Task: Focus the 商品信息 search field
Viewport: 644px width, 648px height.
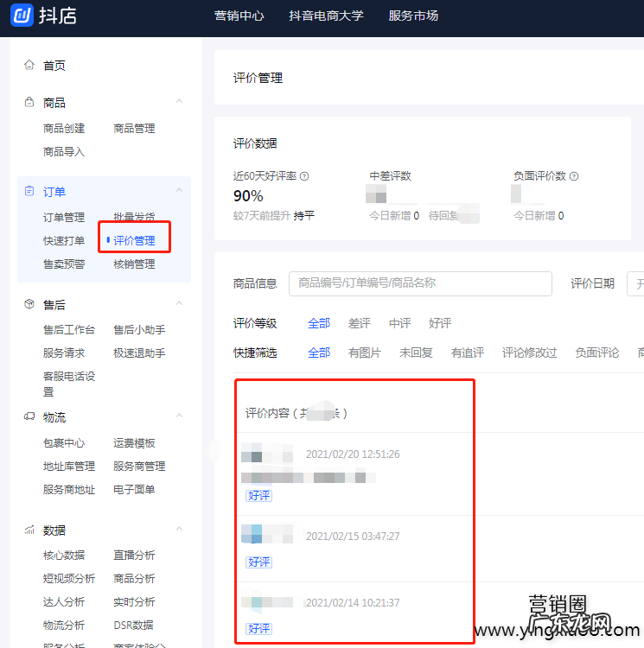Action: 420,283
